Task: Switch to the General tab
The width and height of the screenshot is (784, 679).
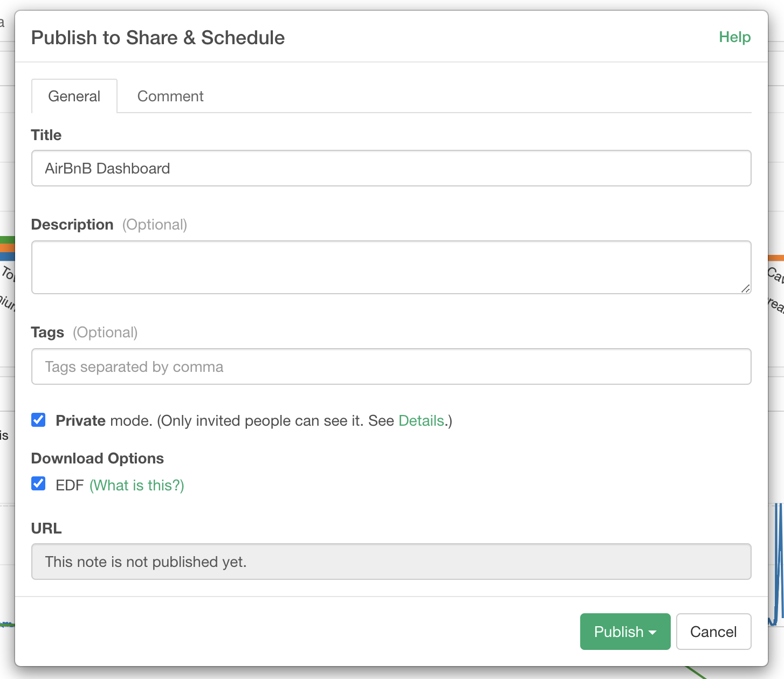Action: 74,96
